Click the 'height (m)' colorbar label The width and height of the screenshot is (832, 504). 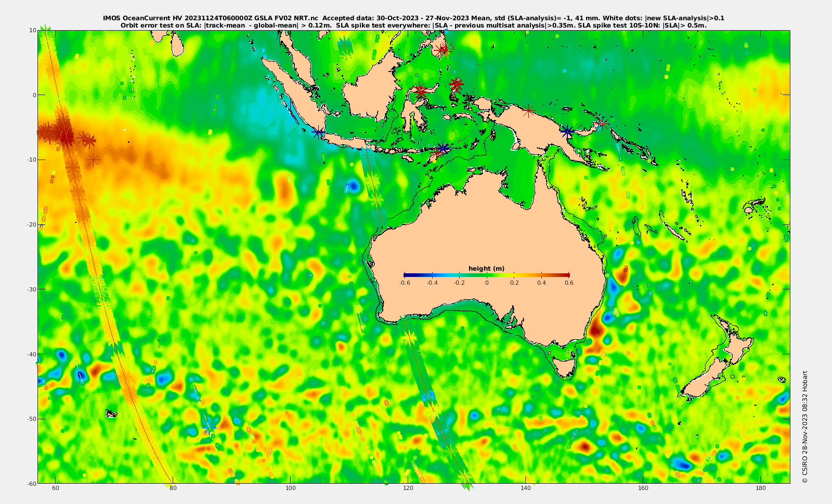coord(486,269)
